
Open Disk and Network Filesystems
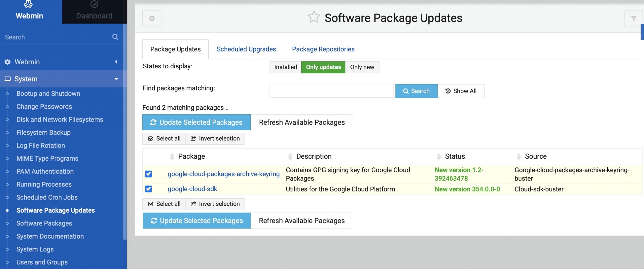tap(60, 119)
